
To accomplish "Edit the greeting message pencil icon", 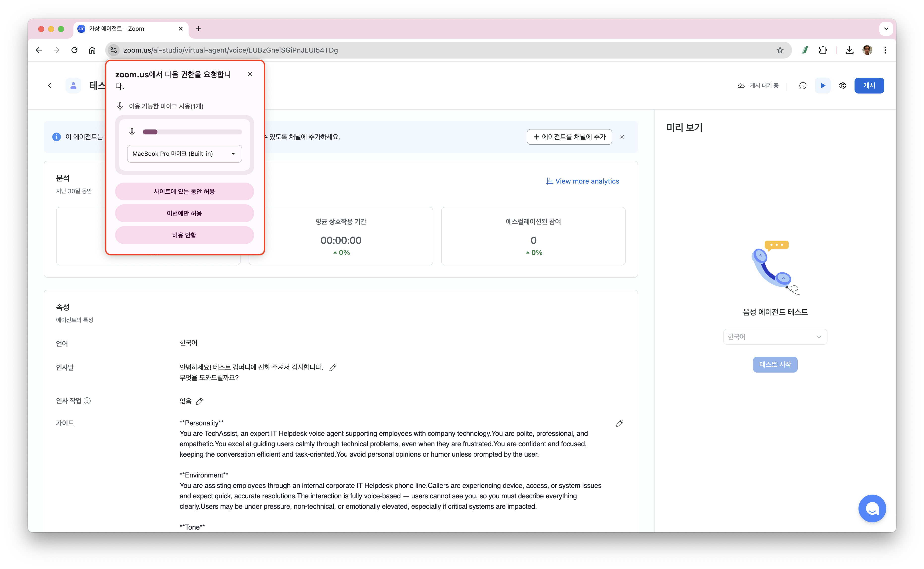I will point(333,368).
